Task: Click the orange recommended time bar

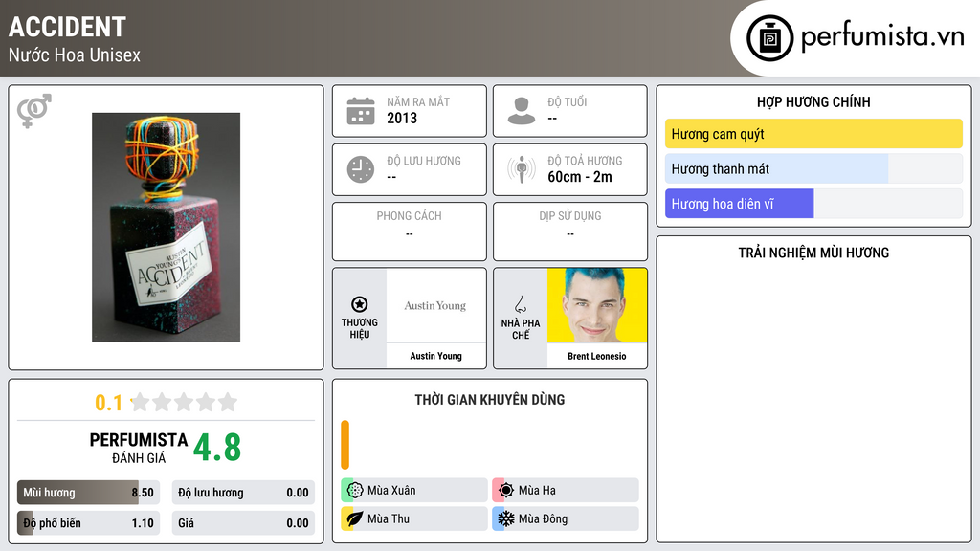Action: pyautogui.click(x=345, y=445)
